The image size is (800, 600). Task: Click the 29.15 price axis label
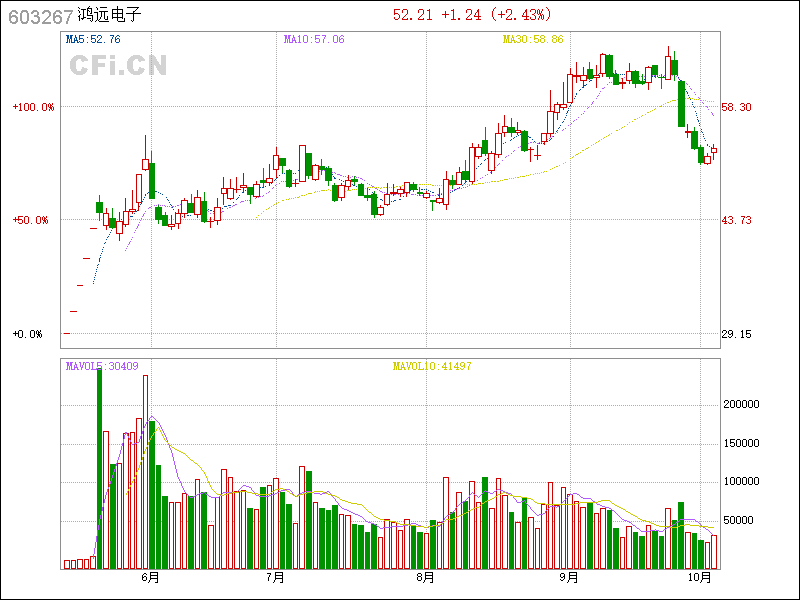tap(736, 334)
